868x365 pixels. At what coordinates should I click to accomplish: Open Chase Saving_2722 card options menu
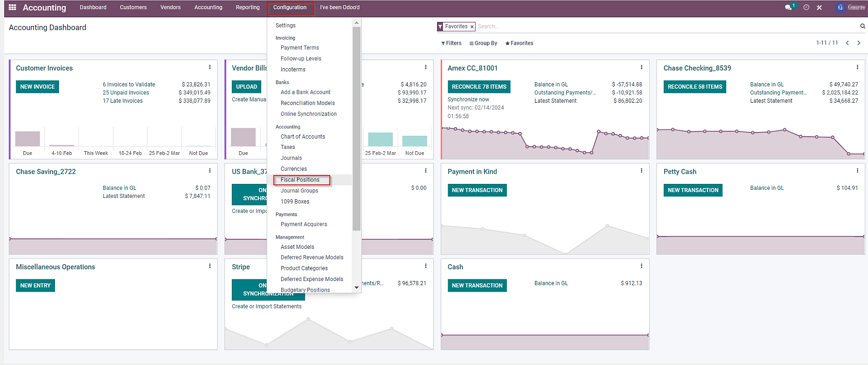(x=210, y=171)
